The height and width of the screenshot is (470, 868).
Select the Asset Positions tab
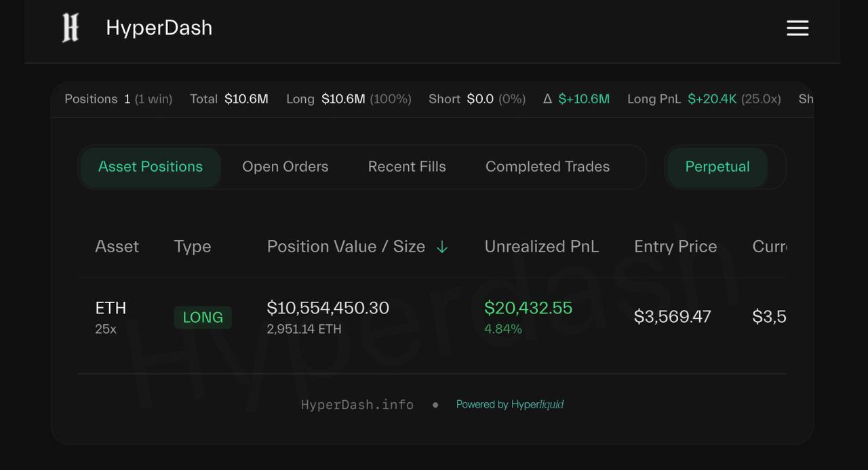(x=151, y=167)
